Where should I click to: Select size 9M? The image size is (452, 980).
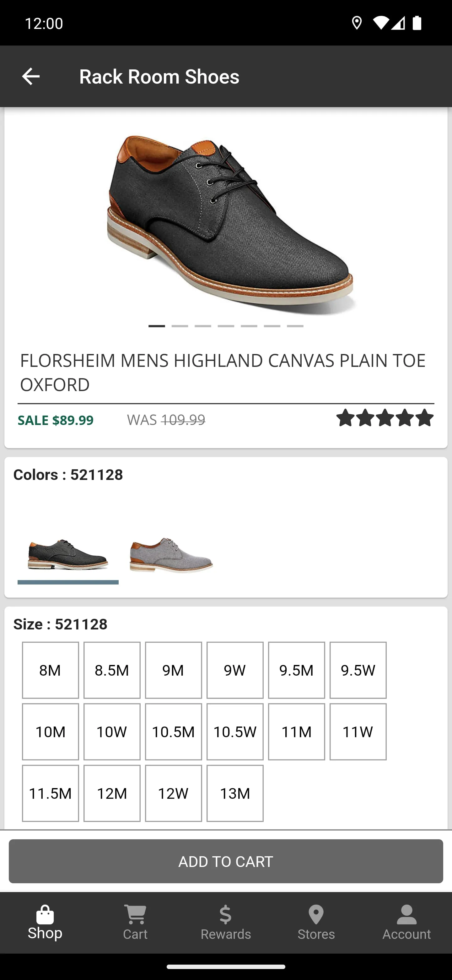click(173, 670)
